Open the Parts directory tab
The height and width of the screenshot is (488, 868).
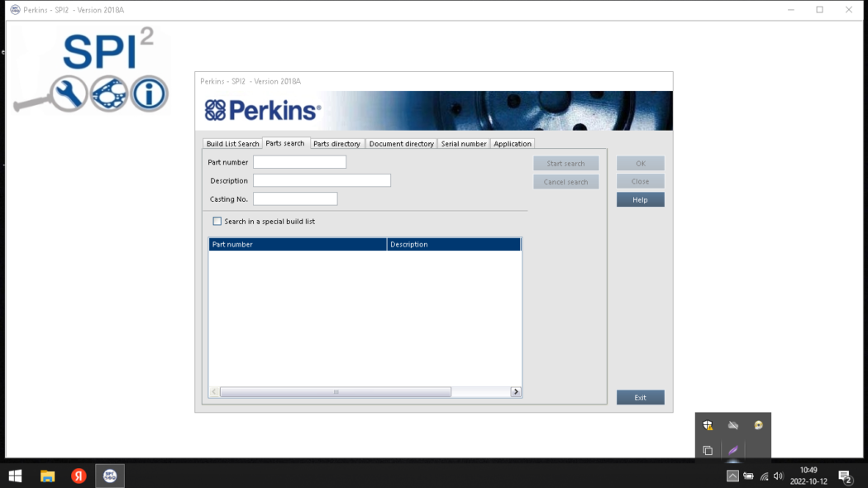[x=336, y=143]
